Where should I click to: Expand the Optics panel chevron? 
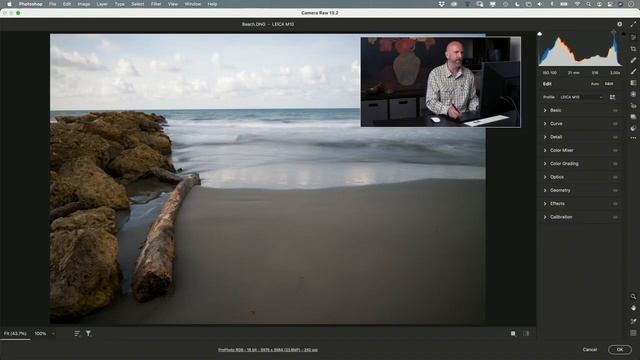(x=545, y=177)
